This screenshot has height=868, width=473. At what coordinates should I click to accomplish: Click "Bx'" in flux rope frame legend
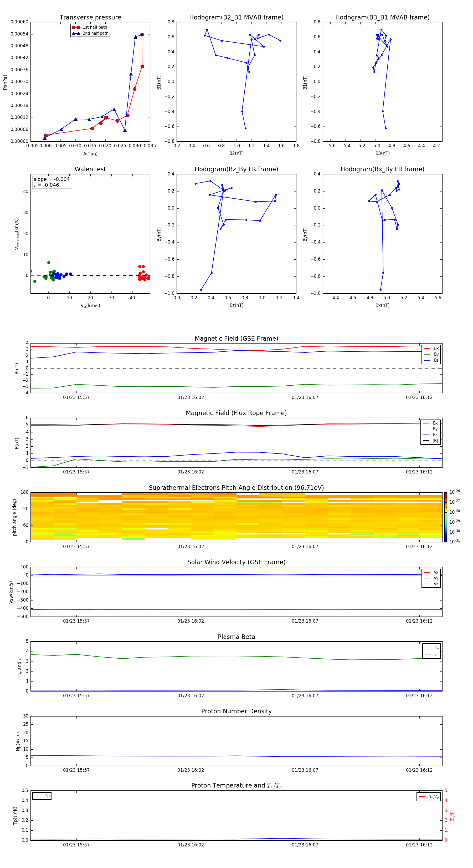pos(436,423)
